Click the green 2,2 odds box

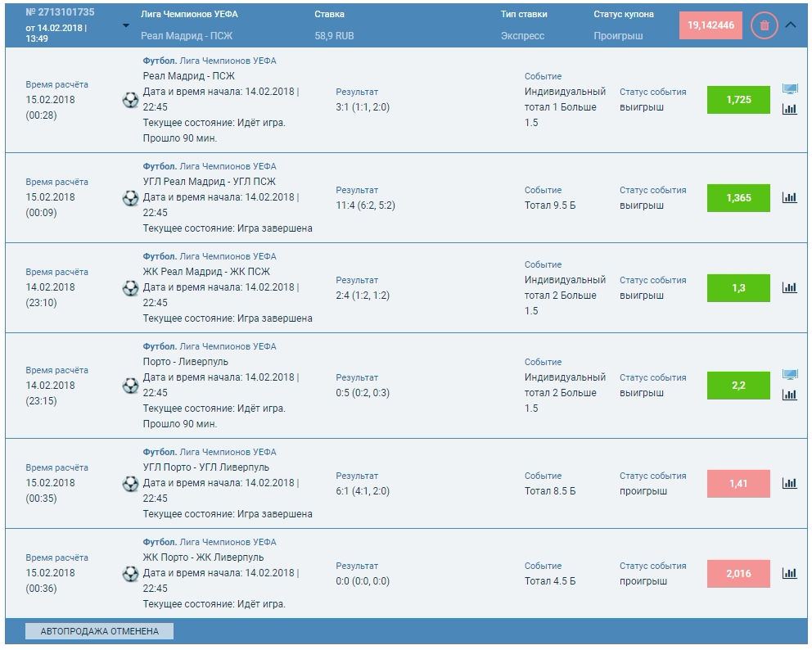(738, 386)
